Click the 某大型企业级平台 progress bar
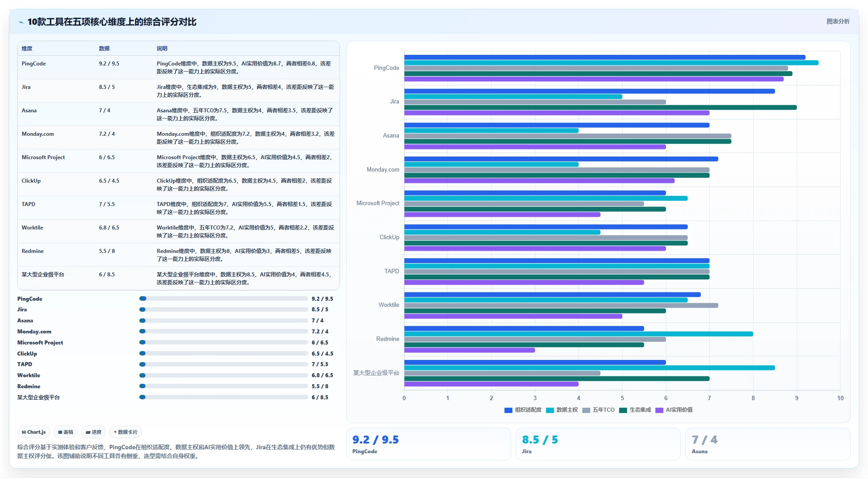The height and width of the screenshot is (478, 868). (x=224, y=398)
